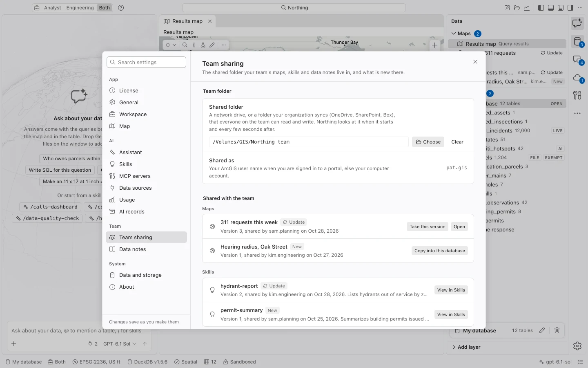Open the title bar more options ellipsis

[580, 8]
